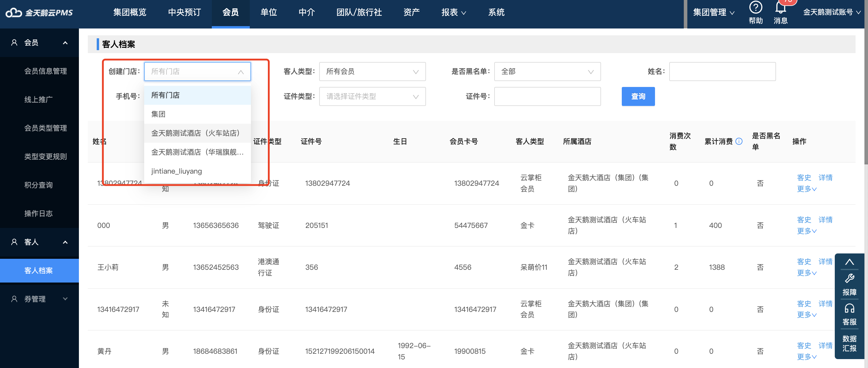Go to 中介 tab
This screenshot has height=368, width=868.
point(307,12)
